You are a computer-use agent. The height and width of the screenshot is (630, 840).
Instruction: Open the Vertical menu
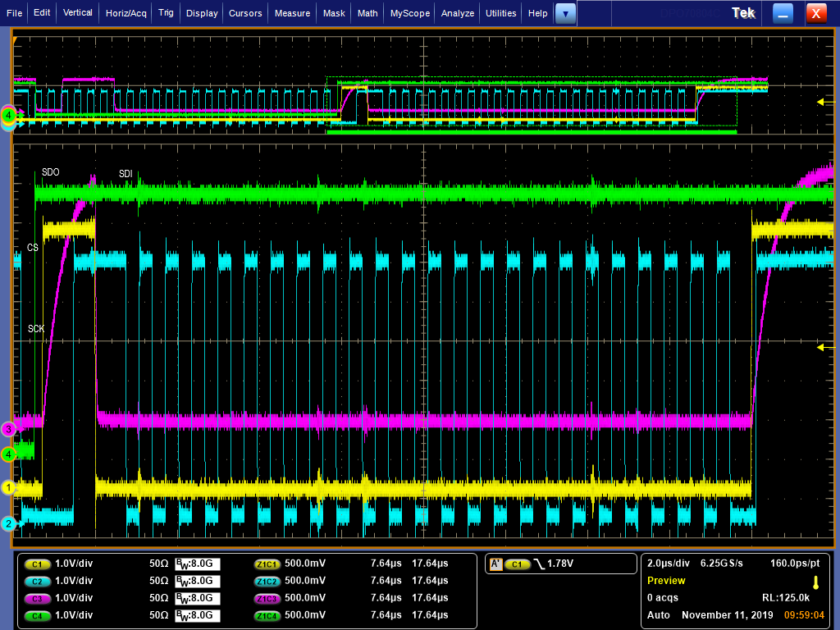coord(78,13)
